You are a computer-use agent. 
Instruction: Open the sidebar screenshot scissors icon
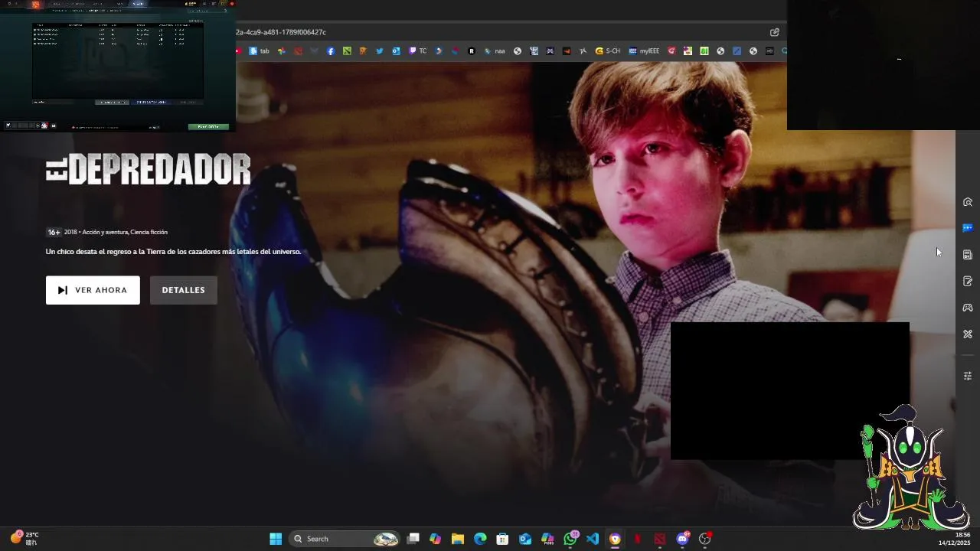968,334
